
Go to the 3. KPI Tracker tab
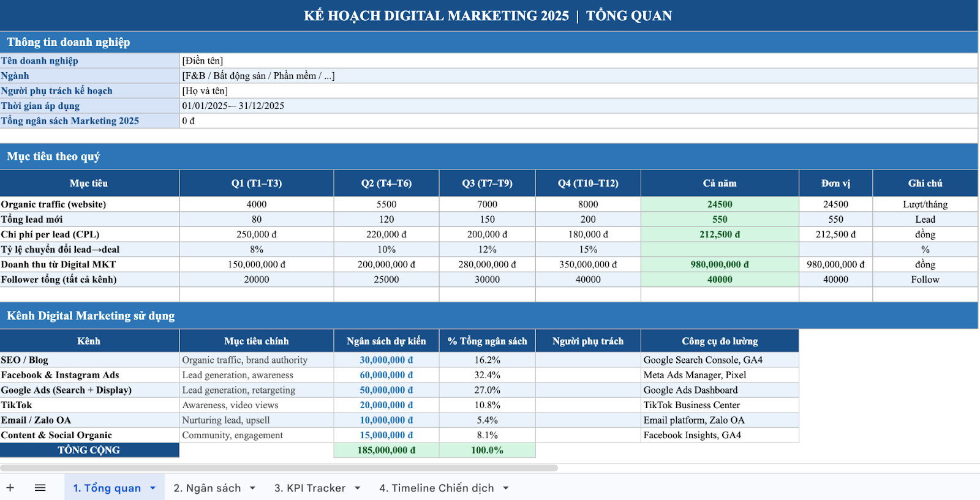[x=310, y=488]
